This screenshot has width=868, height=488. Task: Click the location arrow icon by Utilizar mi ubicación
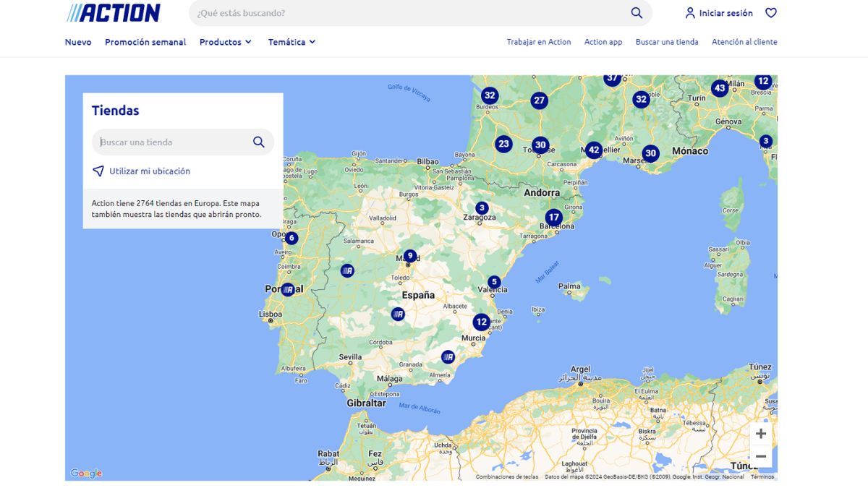tap(98, 171)
